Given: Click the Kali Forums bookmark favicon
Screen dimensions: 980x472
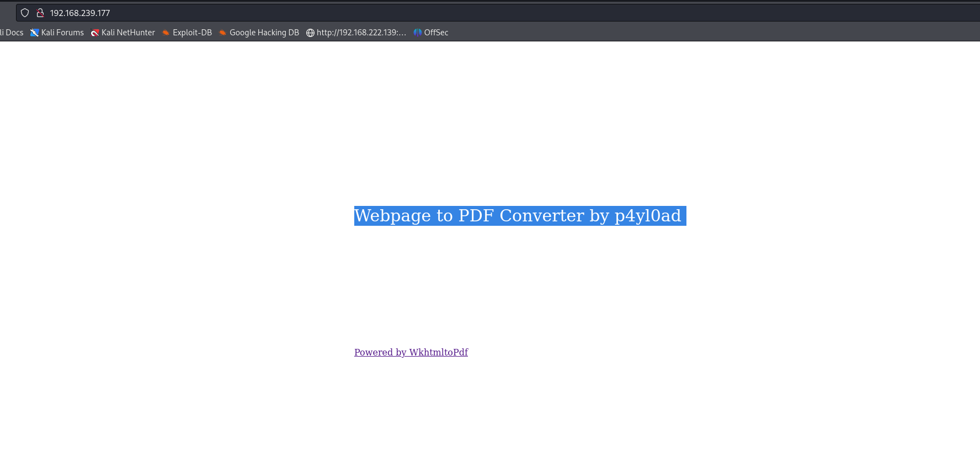Looking at the screenshot, I should [x=34, y=33].
